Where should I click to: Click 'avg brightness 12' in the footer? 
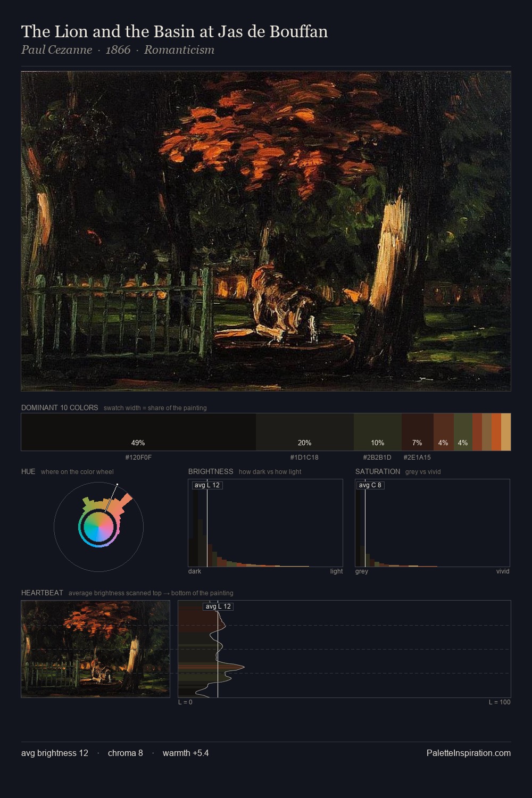(x=55, y=753)
